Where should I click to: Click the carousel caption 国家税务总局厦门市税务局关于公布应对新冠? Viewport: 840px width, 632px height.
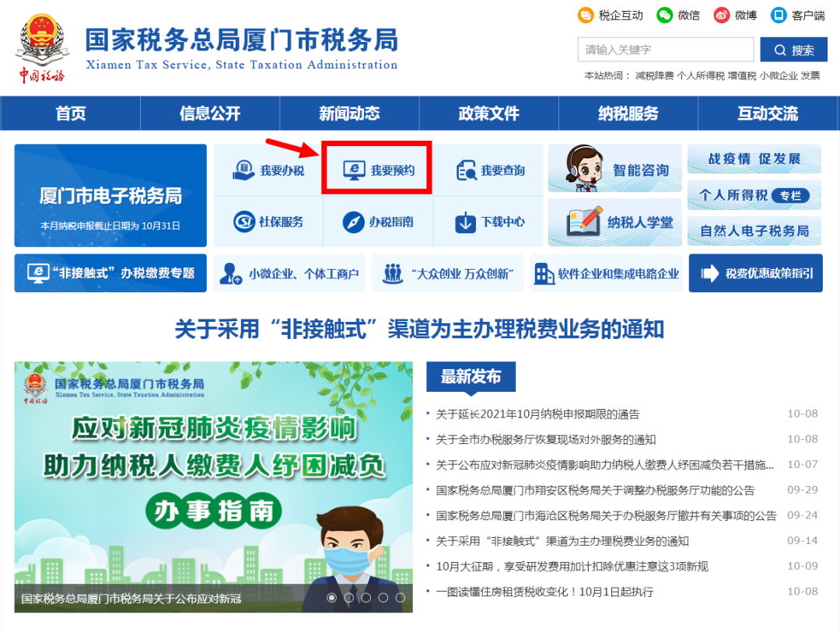tap(131, 599)
